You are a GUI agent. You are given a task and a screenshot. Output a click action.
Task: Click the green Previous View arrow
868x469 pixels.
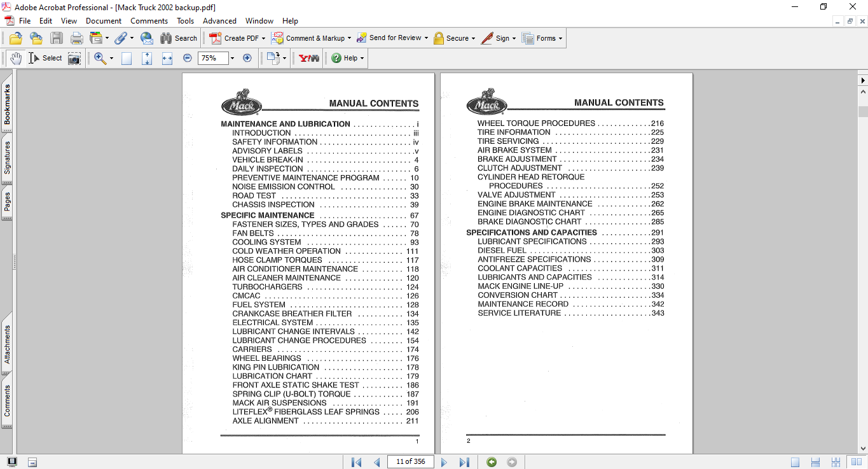click(x=492, y=462)
